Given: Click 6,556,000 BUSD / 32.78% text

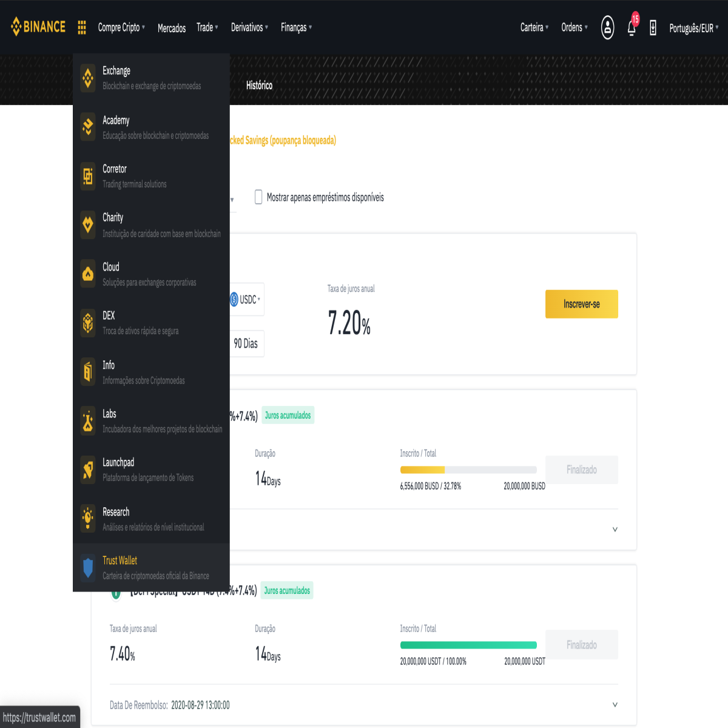Looking at the screenshot, I should click(x=431, y=486).
